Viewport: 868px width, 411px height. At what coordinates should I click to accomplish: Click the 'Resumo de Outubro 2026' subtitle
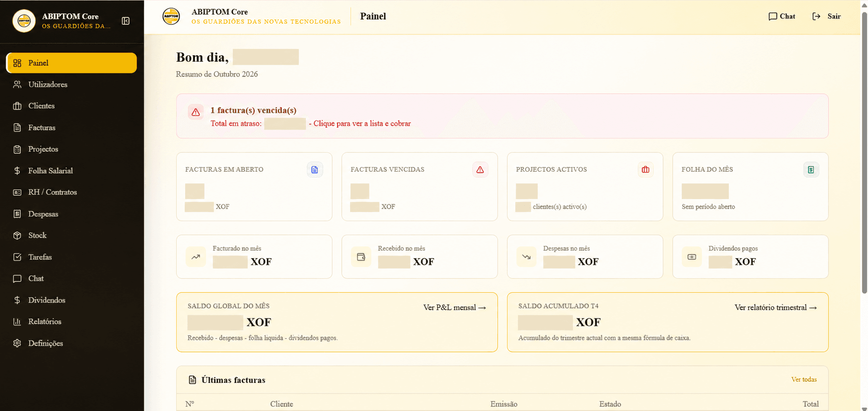coord(217,74)
